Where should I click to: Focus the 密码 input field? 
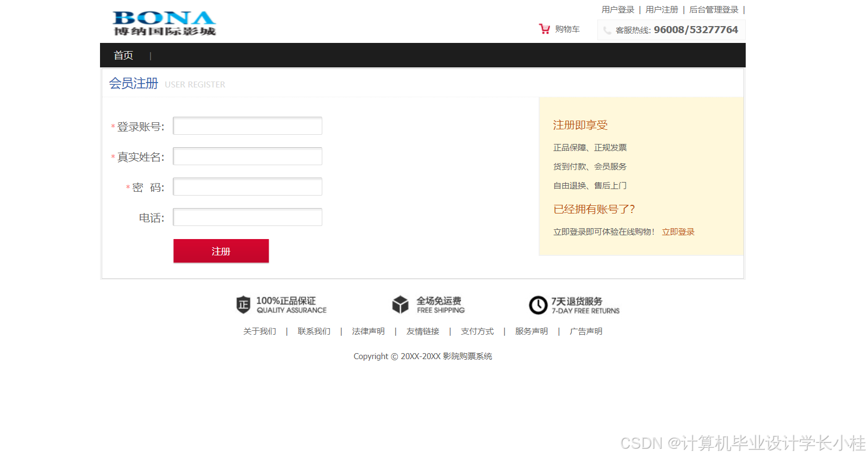(247, 187)
